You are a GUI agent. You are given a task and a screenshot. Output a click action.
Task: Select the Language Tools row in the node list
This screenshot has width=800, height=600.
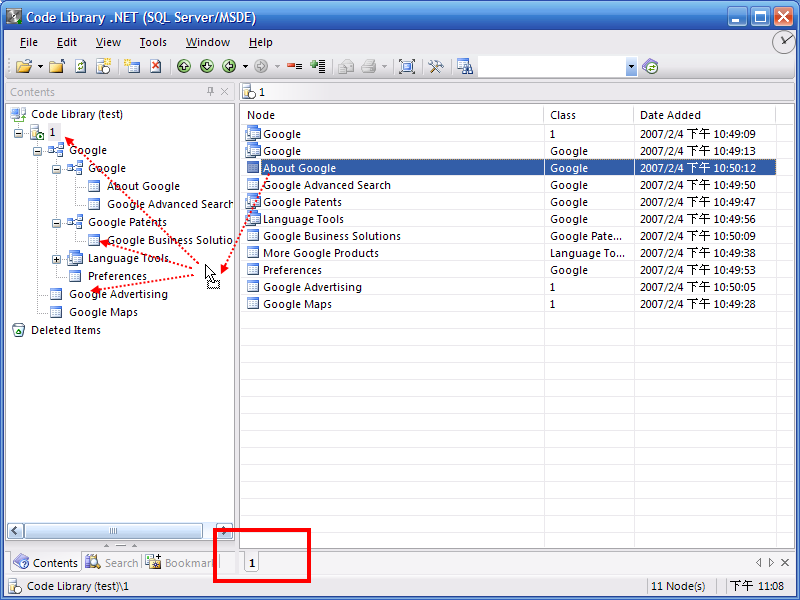coord(509,219)
